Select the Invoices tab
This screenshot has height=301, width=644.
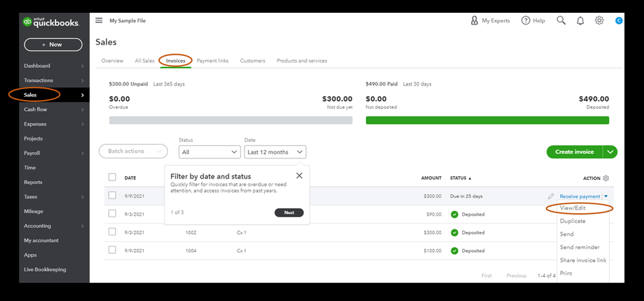coord(176,61)
